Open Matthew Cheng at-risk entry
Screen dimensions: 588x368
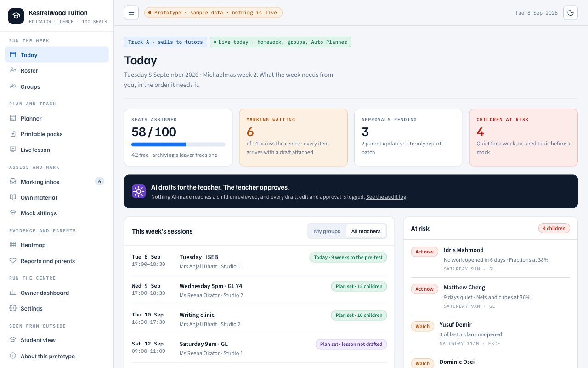click(490, 296)
